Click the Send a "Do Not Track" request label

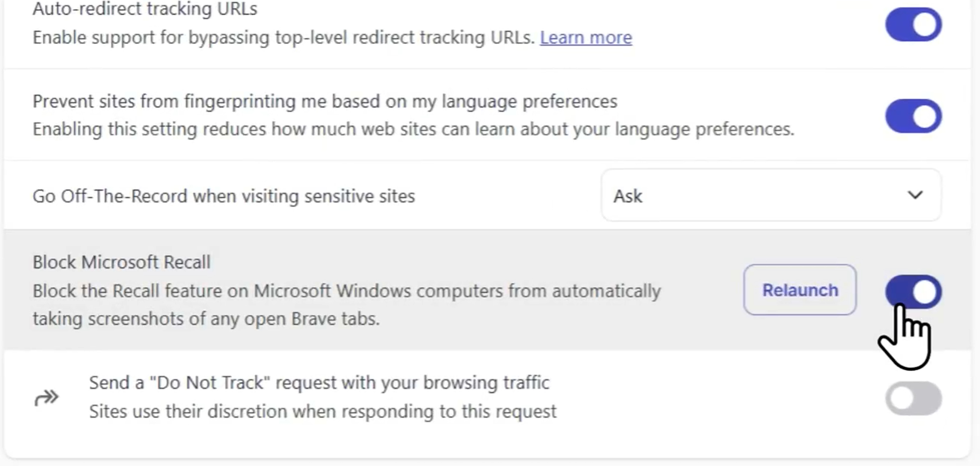[319, 383]
